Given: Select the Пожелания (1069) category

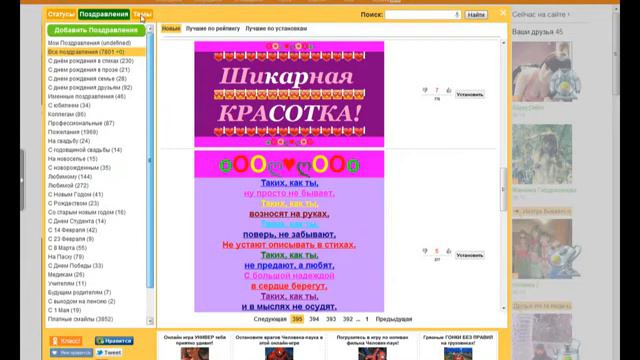Looking at the screenshot, I should coord(73,132).
